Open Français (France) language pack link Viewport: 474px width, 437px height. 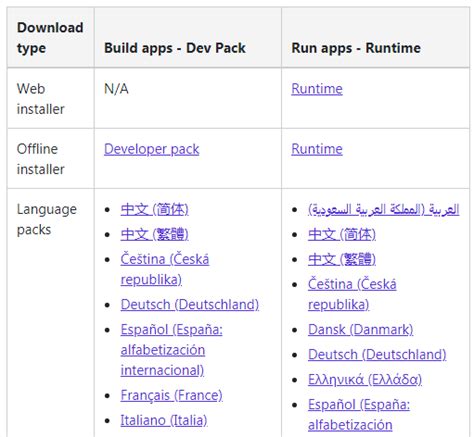pos(171,395)
